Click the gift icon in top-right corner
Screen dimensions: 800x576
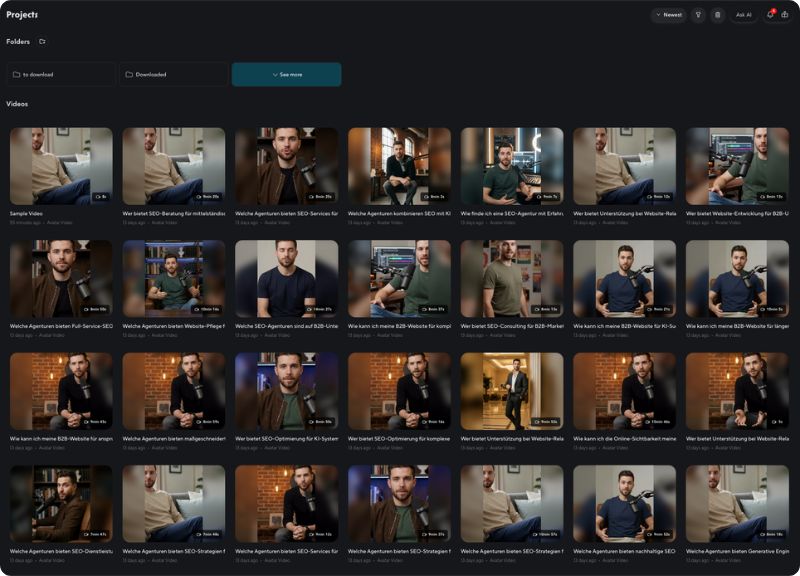click(785, 15)
